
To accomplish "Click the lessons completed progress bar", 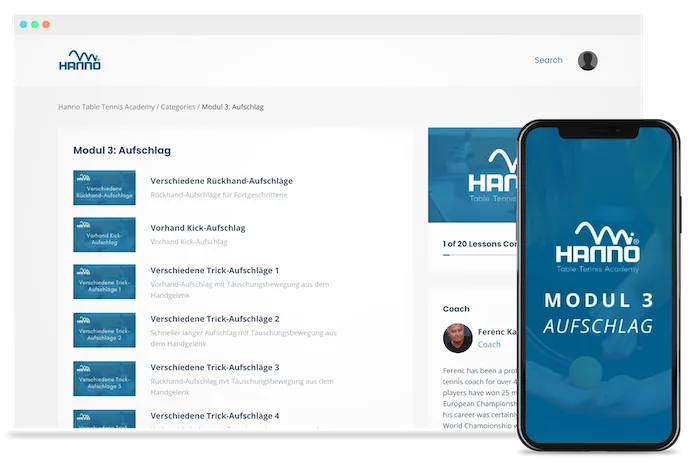I will coord(480,255).
